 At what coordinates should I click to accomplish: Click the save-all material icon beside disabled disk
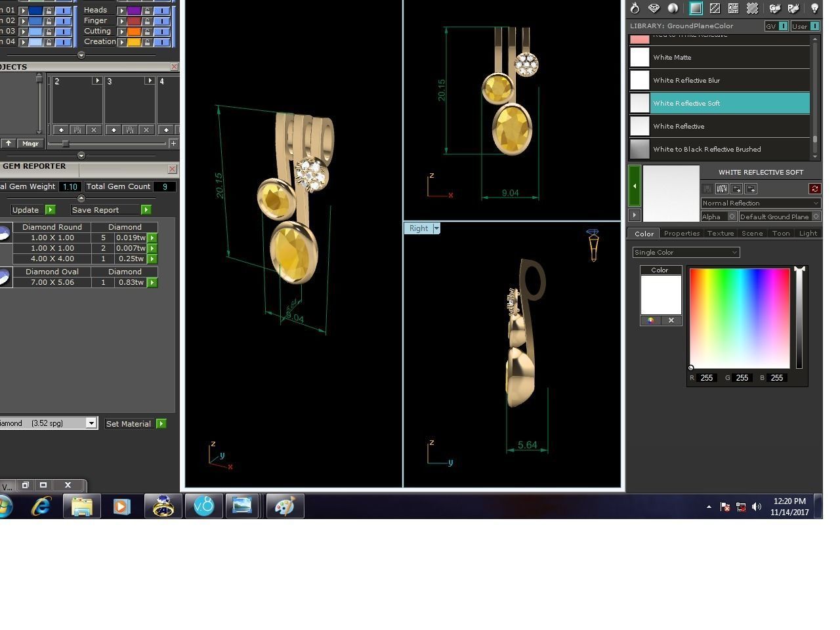coord(721,189)
